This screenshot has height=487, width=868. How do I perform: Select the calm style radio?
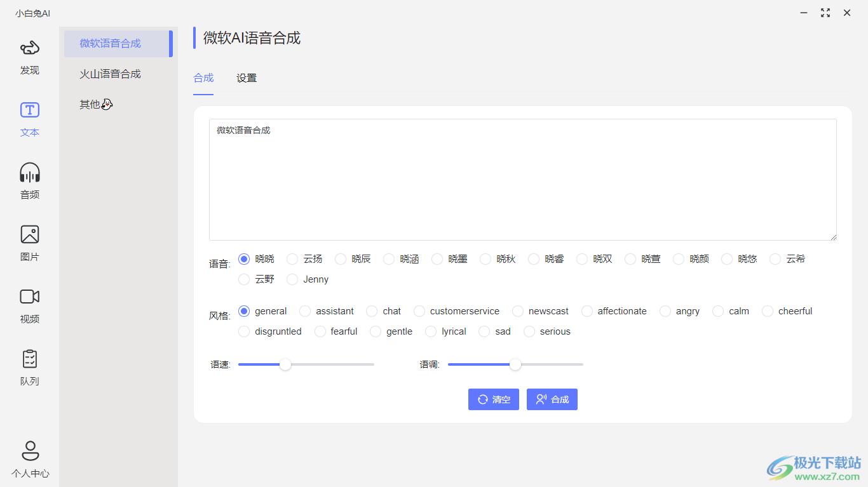718,311
